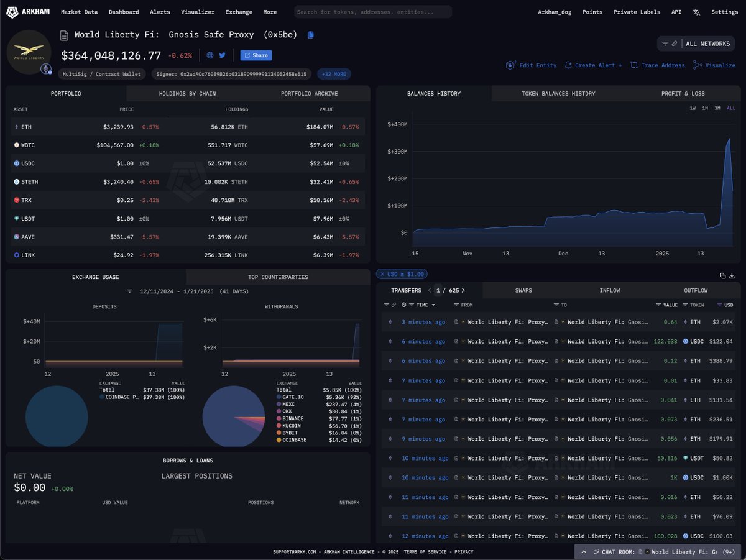Open the Privacy footer link
Screen dimensions: 746x560
464,552
